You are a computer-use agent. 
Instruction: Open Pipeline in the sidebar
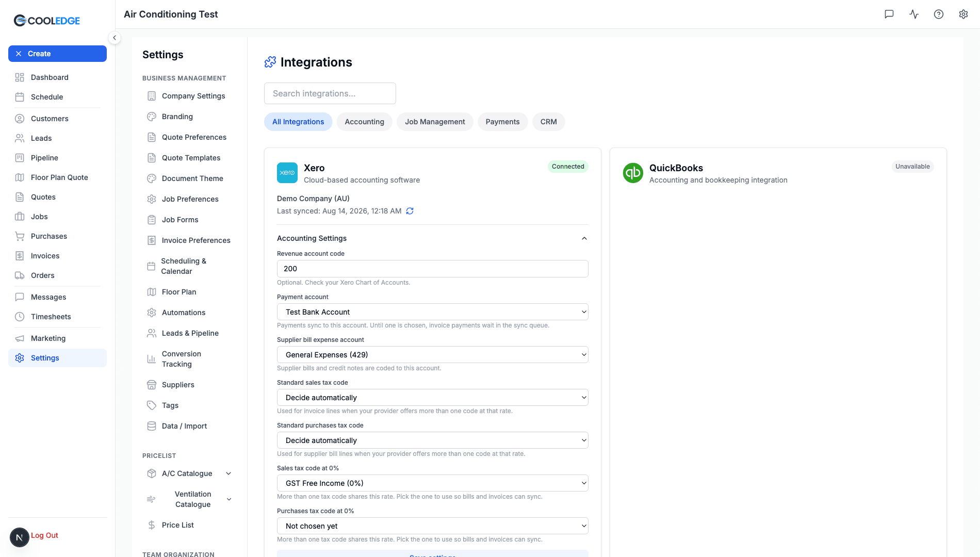(57, 158)
